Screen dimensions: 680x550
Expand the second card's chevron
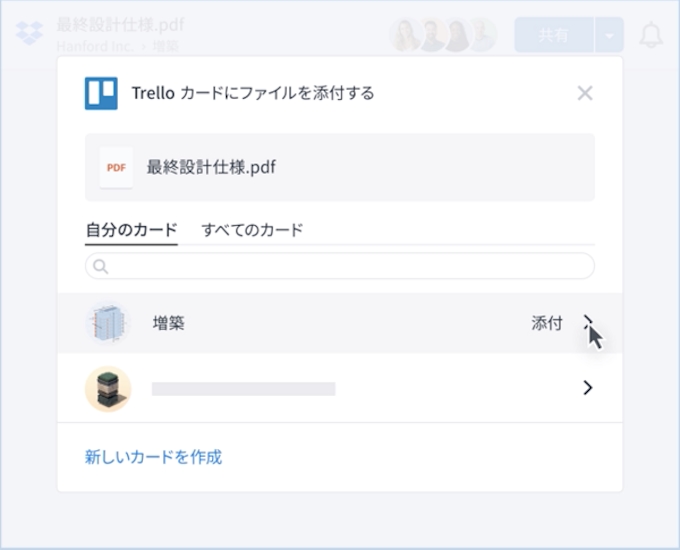tap(588, 388)
